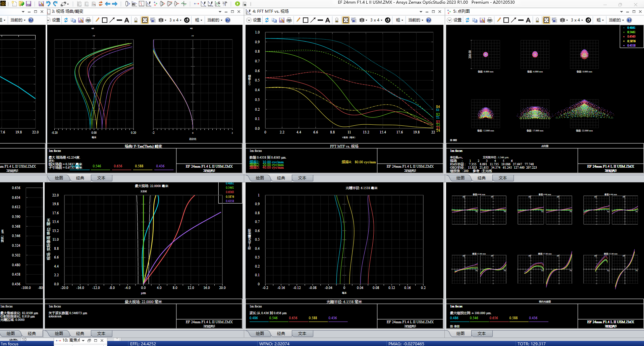Go to the next window with the blue right arrow

[115, 4]
